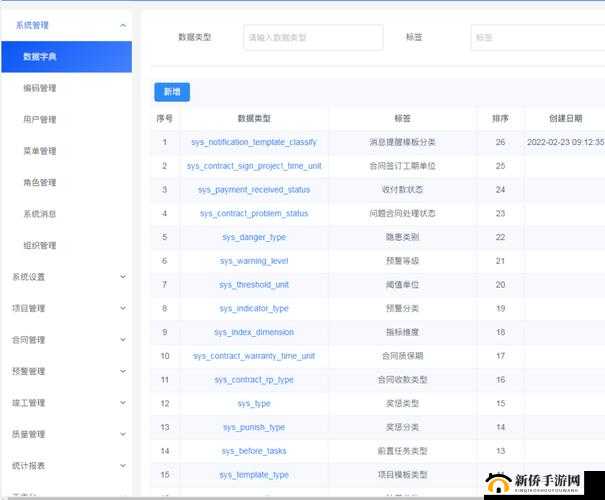Open sys_notification_template_classify link
Image resolution: width=605 pixels, height=500 pixels.
[x=254, y=142]
